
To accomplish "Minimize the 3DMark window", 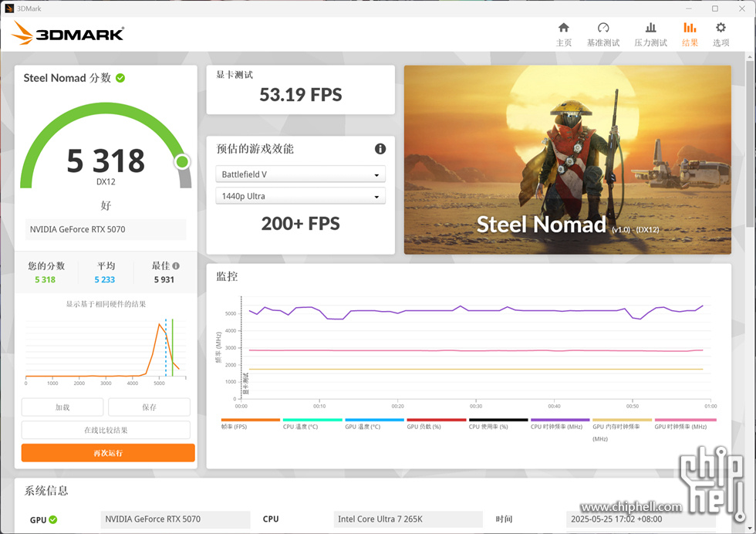I will (688, 8).
